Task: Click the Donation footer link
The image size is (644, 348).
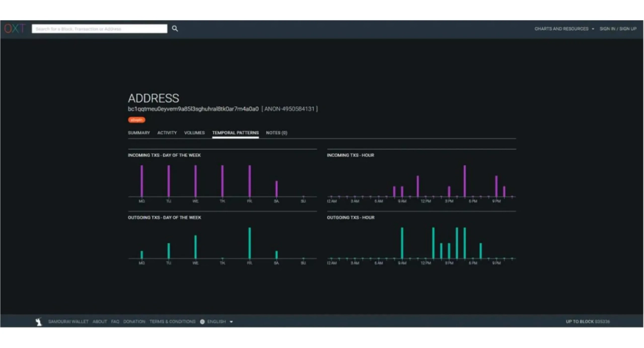Action: point(134,322)
